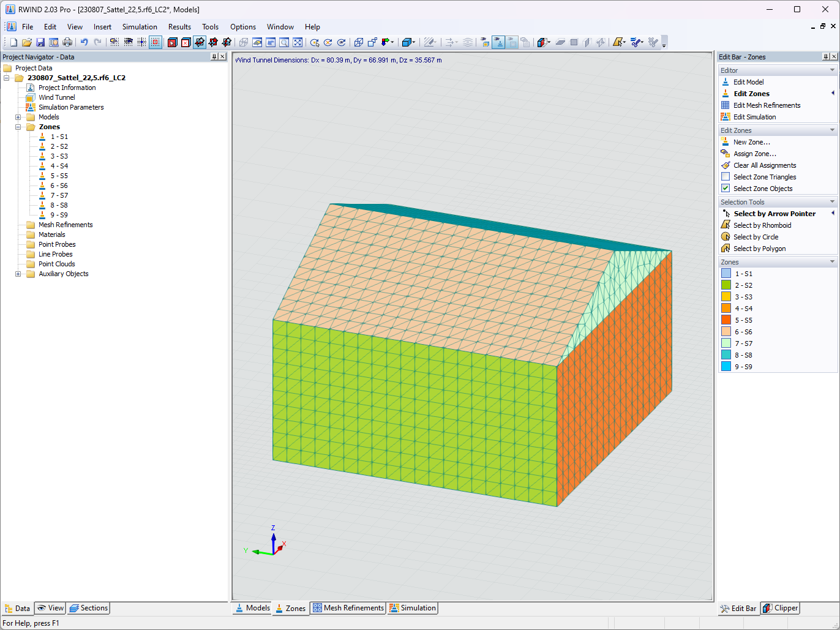Click the New Zone command
Image resolution: width=840 pixels, height=630 pixels.
point(752,141)
